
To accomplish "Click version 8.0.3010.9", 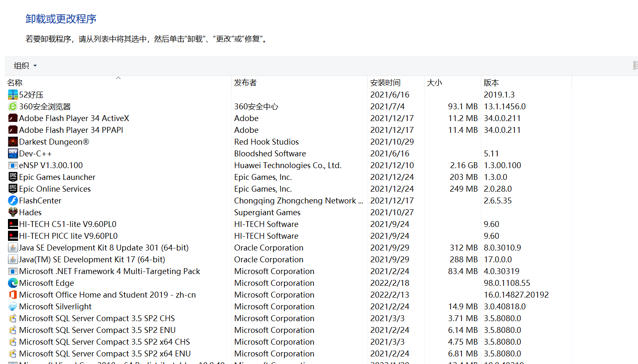I will point(502,248).
